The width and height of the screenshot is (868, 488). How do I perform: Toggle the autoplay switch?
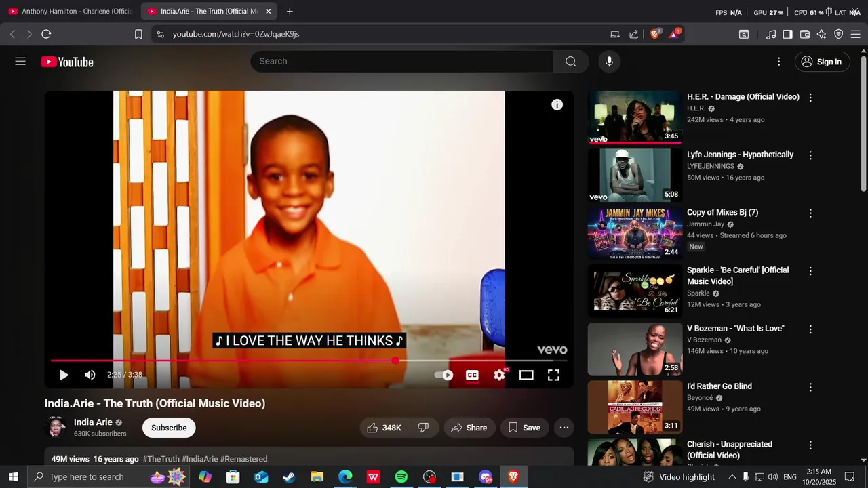click(x=443, y=375)
